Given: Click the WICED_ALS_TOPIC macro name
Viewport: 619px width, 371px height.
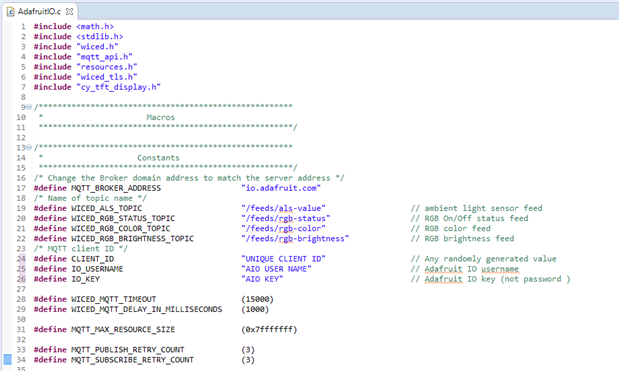Looking at the screenshot, I should click(107, 208).
